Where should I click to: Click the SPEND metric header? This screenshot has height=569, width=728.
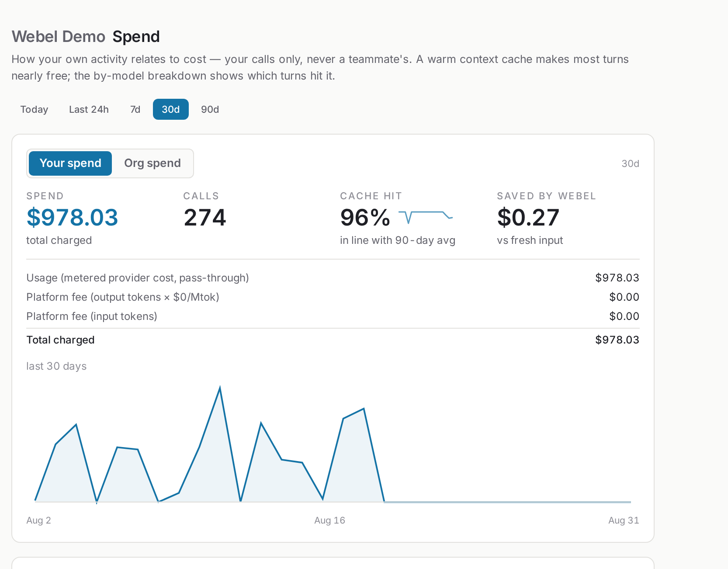45,196
